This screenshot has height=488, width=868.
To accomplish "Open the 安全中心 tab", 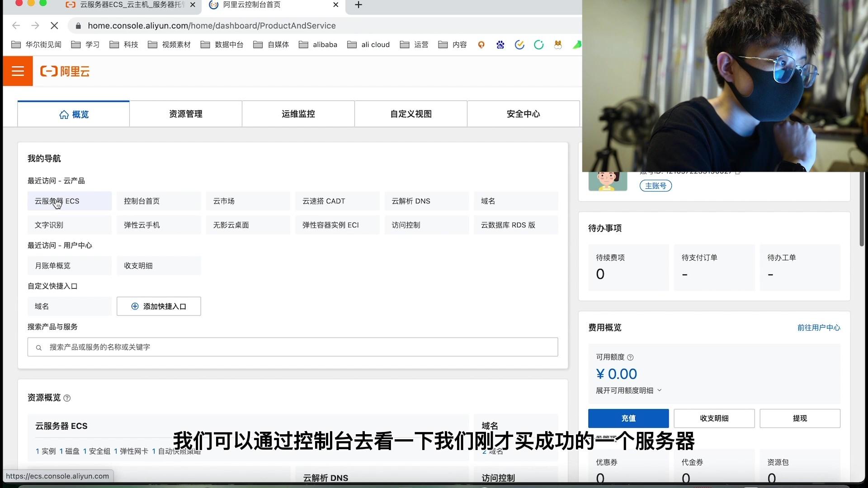I will (x=524, y=114).
